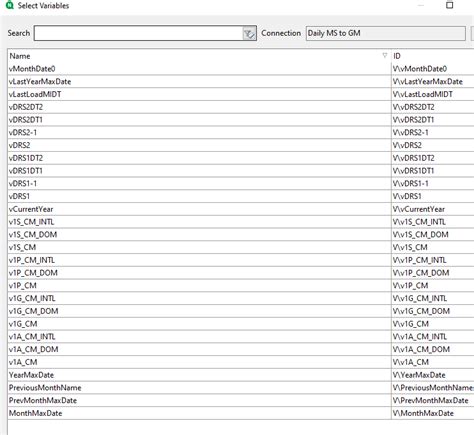
Task: Click the Qlik logo icon in title bar
Action: (10, 5)
